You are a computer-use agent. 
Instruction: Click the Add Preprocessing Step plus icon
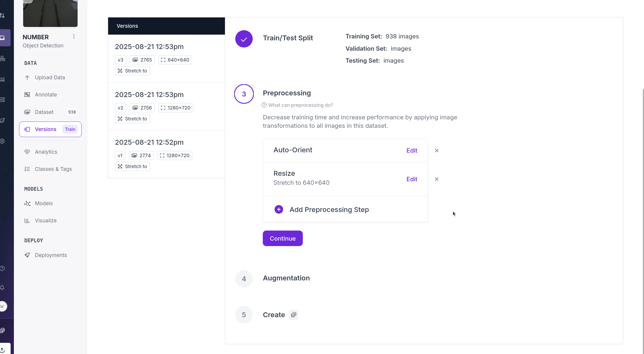pos(279,210)
